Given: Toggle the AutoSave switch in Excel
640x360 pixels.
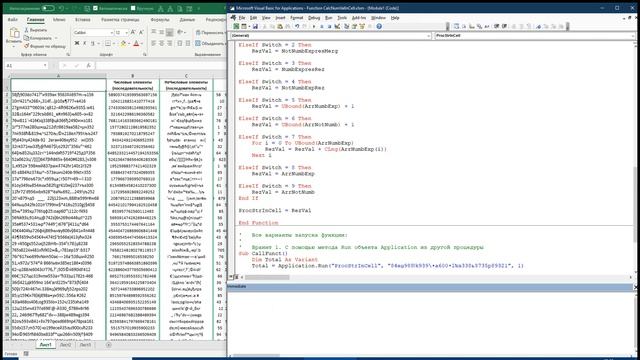Looking at the screenshot, I should click(48, 8).
